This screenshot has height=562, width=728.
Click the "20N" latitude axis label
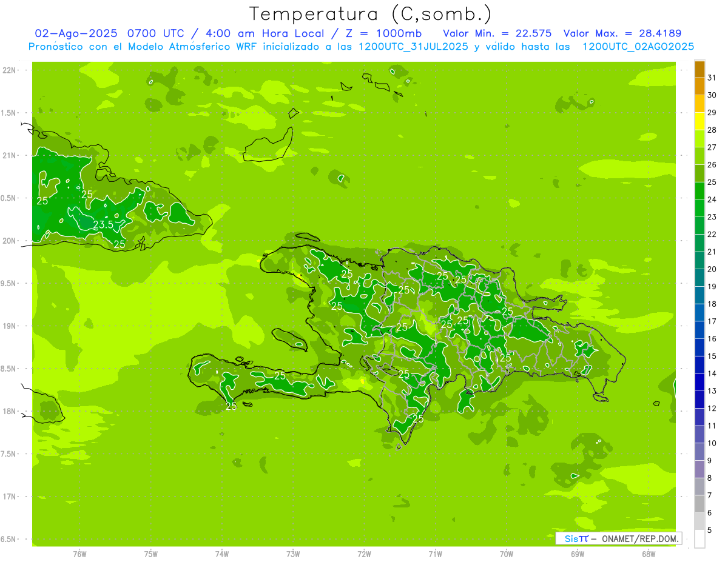click(x=10, y=241)
